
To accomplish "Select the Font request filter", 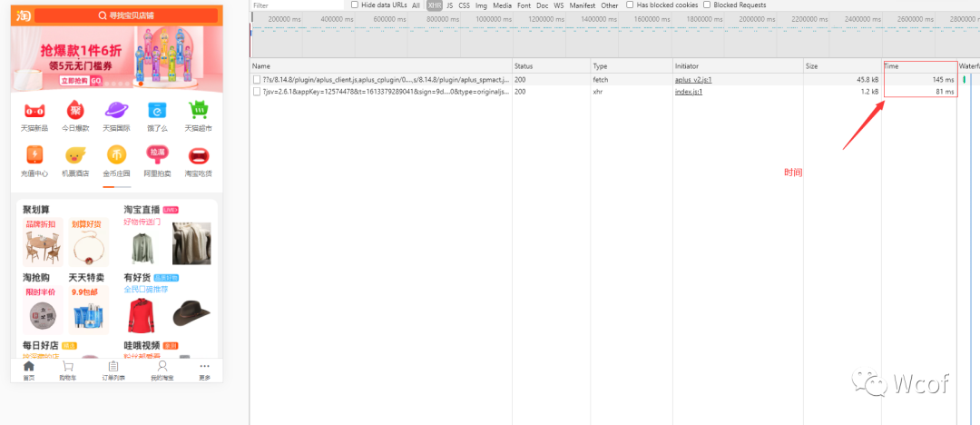I will [524, 5].
